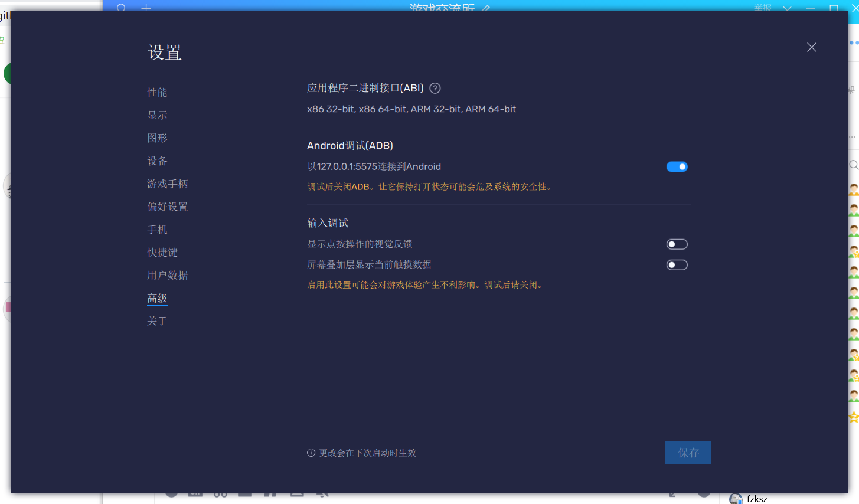
Task: Click the pencil edit icon beside 游戏交流所
Action: tap(486, 9)
